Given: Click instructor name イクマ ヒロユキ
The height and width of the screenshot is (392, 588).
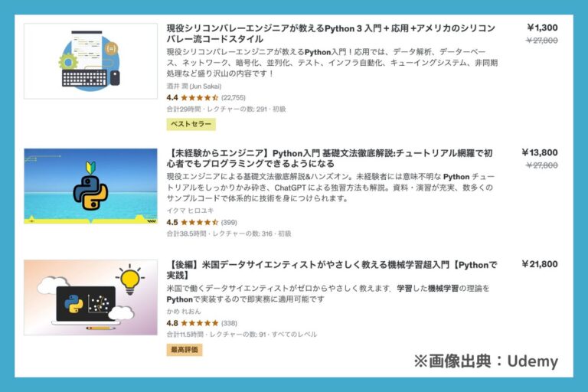Looking at the screenshot, I should point(190,211).
